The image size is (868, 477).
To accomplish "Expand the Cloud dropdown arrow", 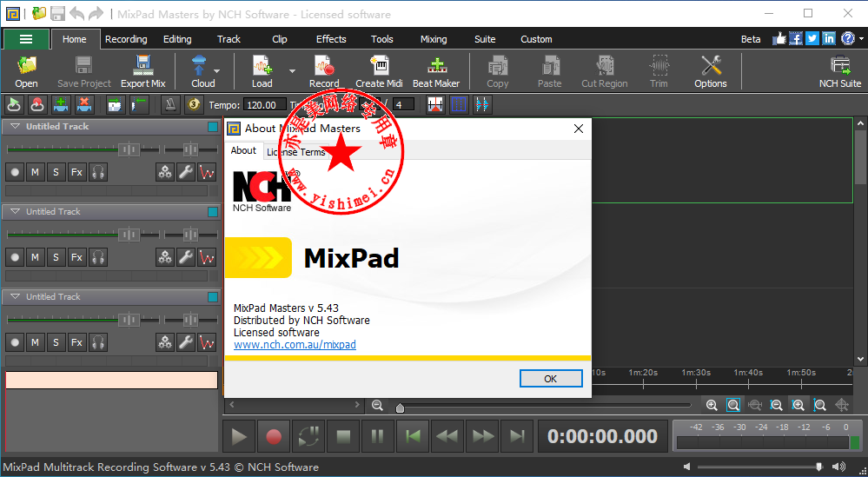I will click(217, 71).
